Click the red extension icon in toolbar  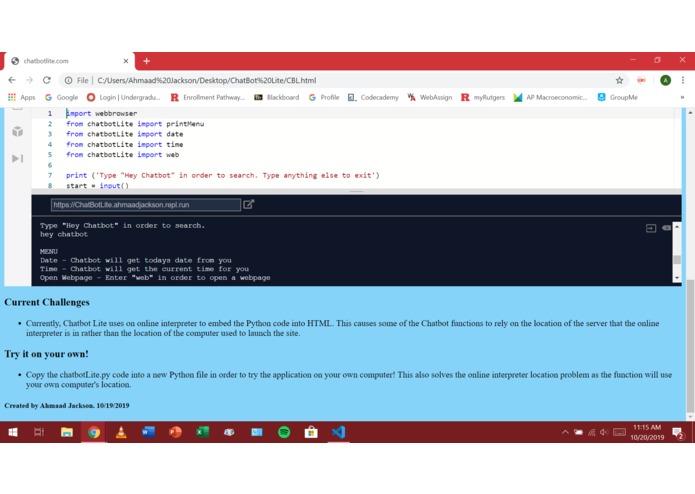coord(641,80)
